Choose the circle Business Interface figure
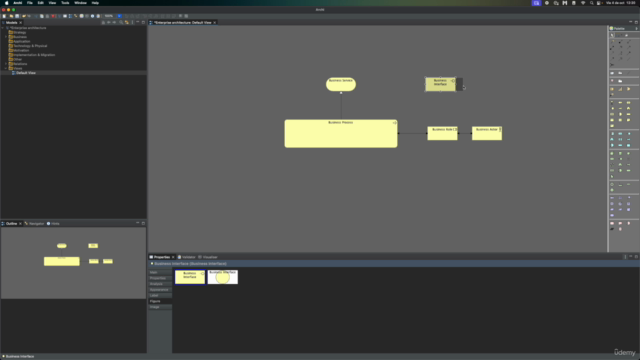The width and height of the screenshot is (640, 360). [x=222, y=277]
